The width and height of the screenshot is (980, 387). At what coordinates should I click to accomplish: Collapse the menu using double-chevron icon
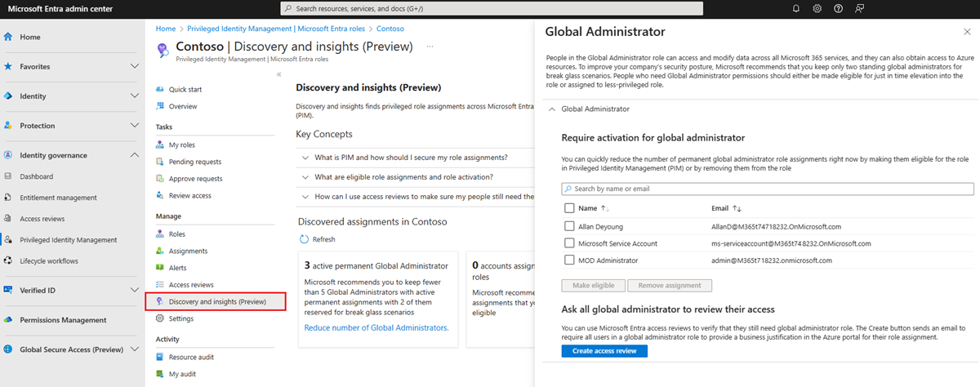point(278,74)
